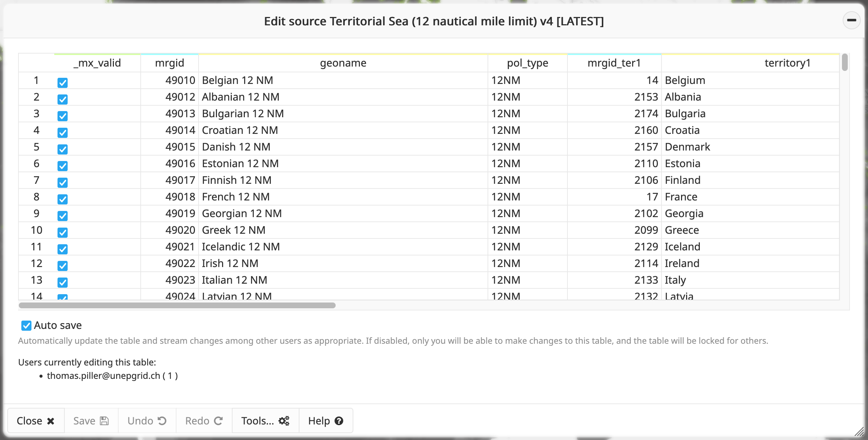
Task: Click the Redo arrow button
Action: pyautogui.click(x=204, y=421)
